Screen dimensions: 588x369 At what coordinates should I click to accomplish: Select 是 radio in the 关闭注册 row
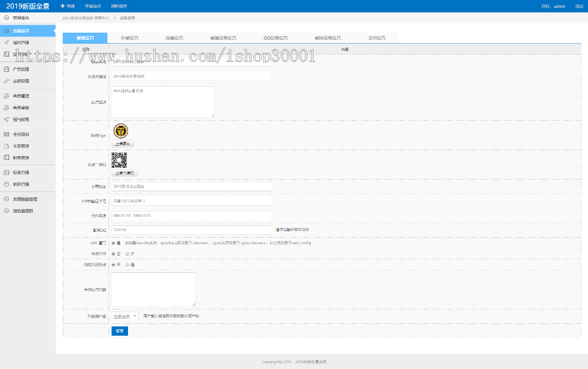(127, 253)
